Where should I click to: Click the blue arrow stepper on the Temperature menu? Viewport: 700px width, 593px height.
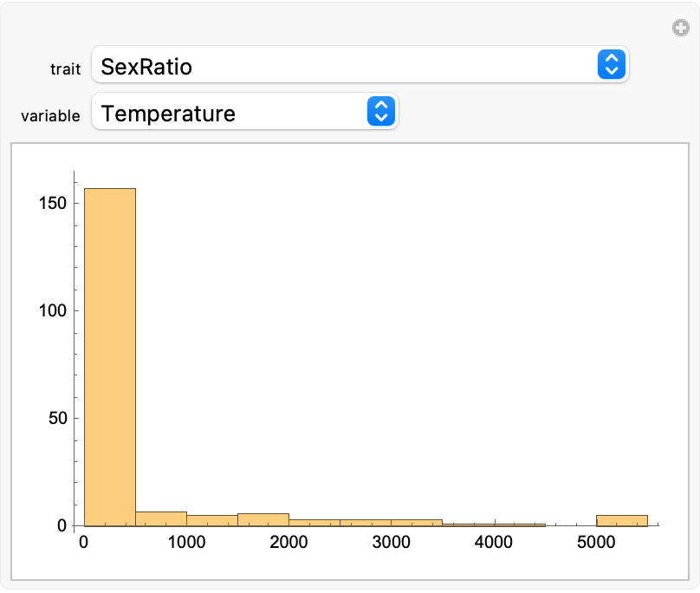tap(381, 112)
